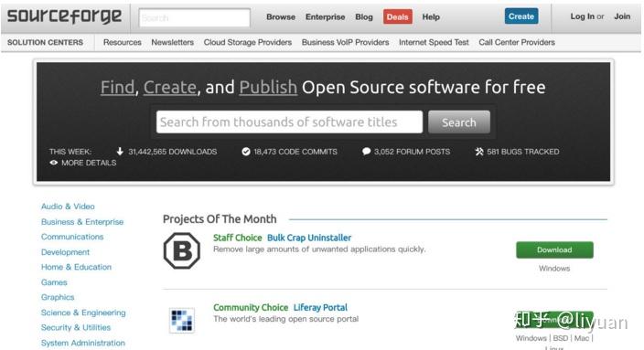Click the Liferay description 'world's leading' text
Viewport: 644px width, 350px height.
click(285, 319)
